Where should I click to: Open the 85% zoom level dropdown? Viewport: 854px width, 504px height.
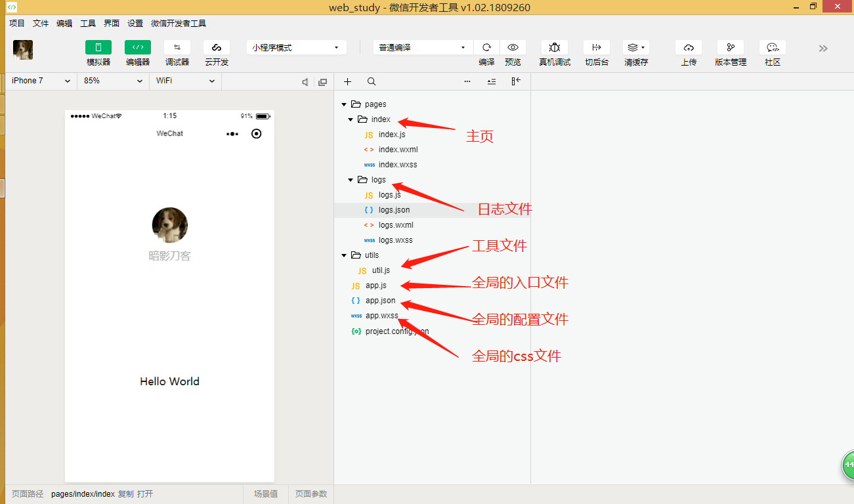pos(112,80)
